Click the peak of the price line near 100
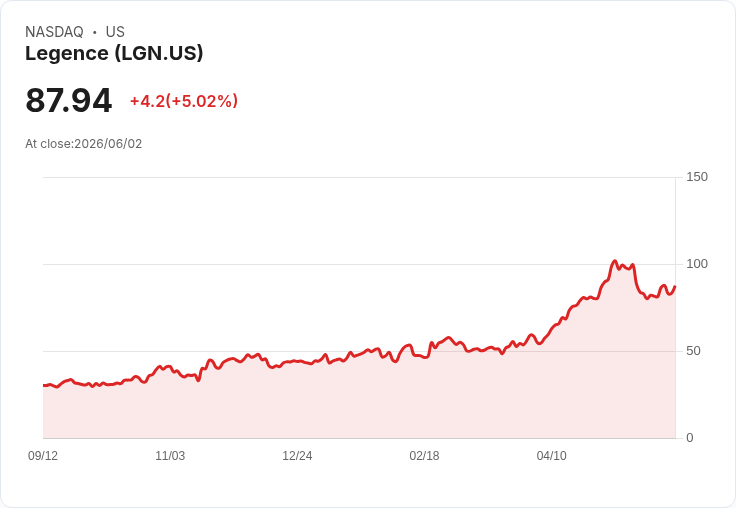 click(x=614, y=261)
